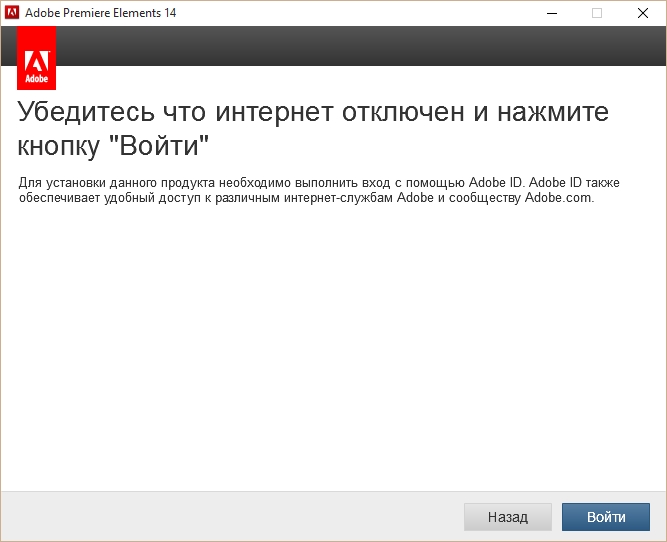Screen dimensions: 667x542
Task: Go back with the Назад button
Action: click(x=507, y=517)
